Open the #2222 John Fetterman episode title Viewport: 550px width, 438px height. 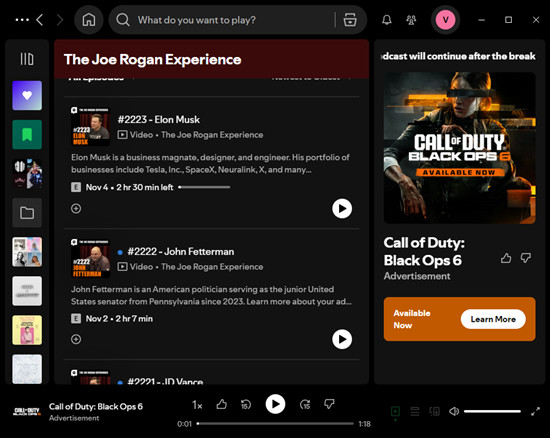click(x=181, y=251)
